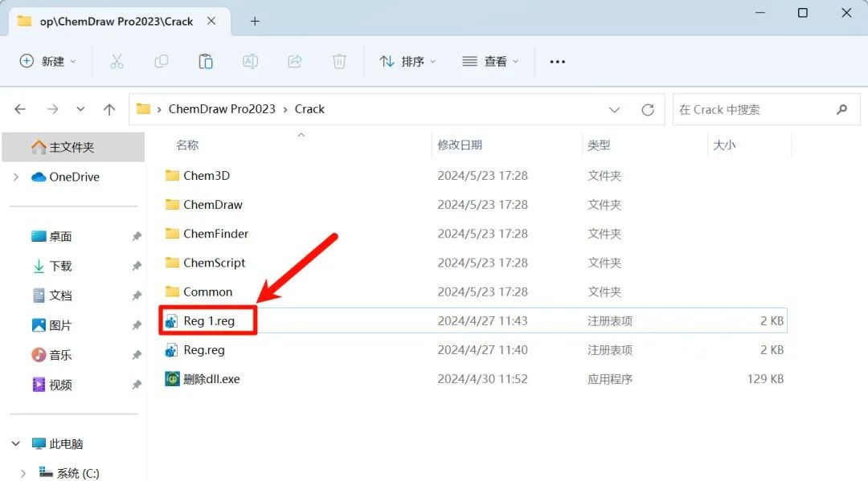
Task: Sort by the 类型 column header
Action: (x=599, y=145)
